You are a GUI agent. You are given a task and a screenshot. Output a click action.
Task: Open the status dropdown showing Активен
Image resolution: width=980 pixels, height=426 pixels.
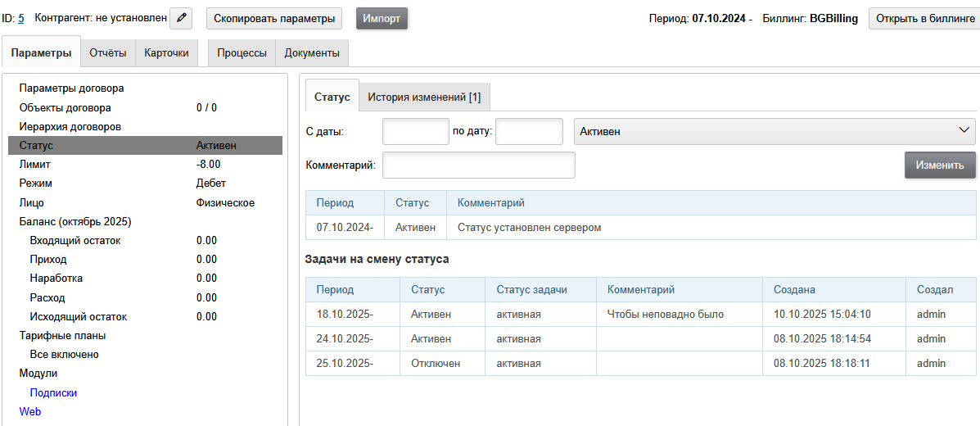click(x=775, y=131)
